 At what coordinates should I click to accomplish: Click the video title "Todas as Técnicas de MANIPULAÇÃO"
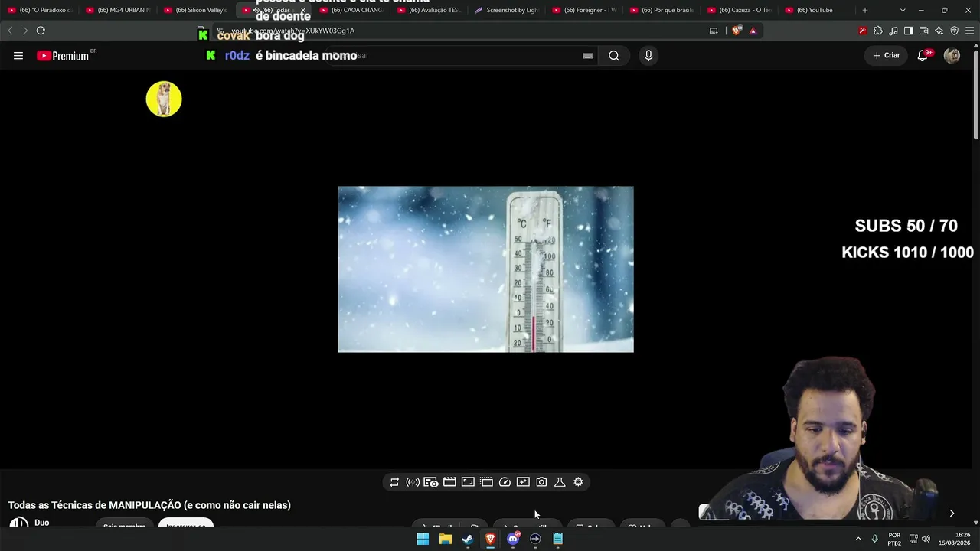click(149, 505)
